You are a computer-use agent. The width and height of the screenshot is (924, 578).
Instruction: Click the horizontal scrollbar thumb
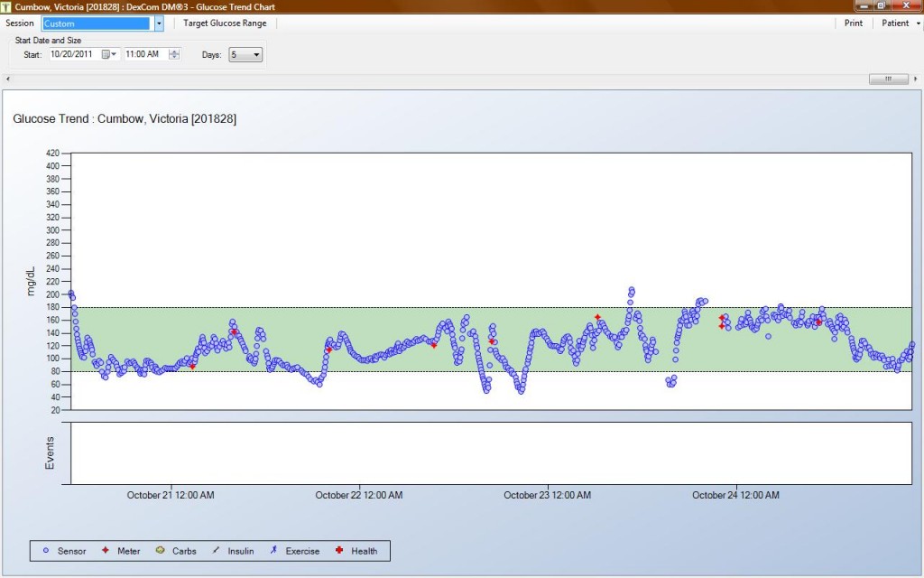[x=888, y=79]
